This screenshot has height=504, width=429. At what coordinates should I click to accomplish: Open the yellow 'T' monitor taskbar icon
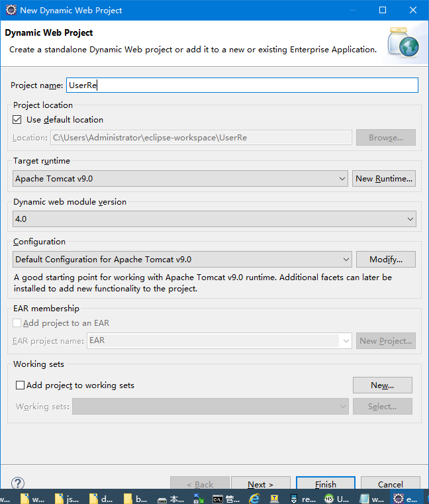(x=274, y=499)
